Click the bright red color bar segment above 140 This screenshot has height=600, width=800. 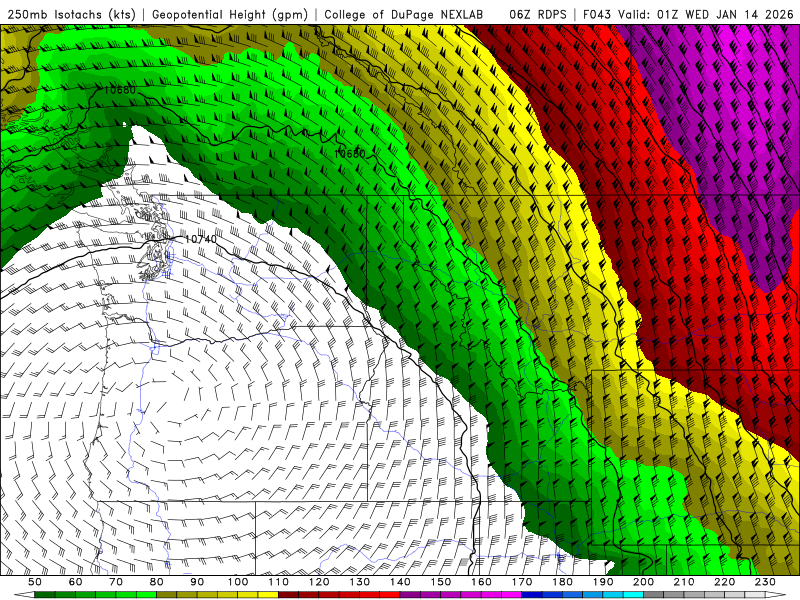click(x=390, y=595)
